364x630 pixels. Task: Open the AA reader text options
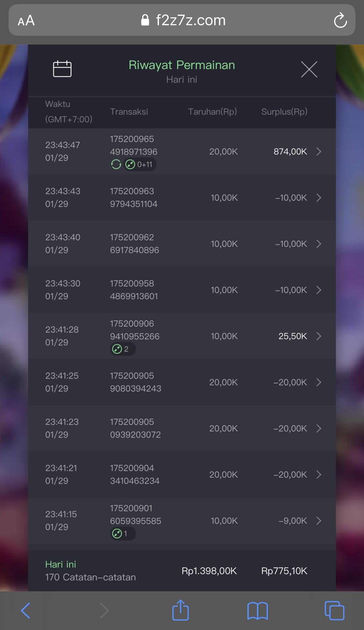tap(26, 21)
